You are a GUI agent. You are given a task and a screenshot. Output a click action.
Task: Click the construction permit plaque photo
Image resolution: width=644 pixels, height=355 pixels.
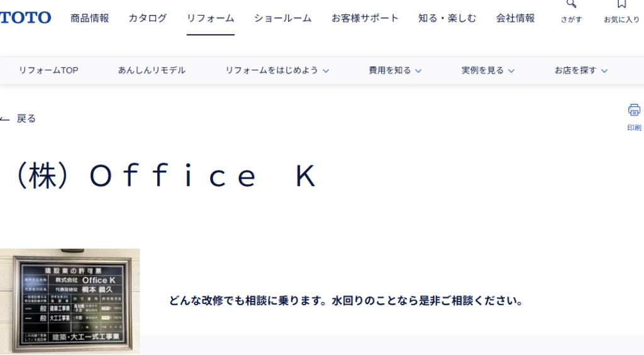pos(70,300)
